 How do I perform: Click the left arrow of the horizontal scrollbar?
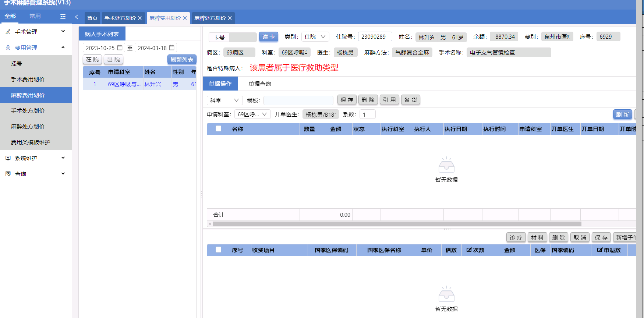210,224
